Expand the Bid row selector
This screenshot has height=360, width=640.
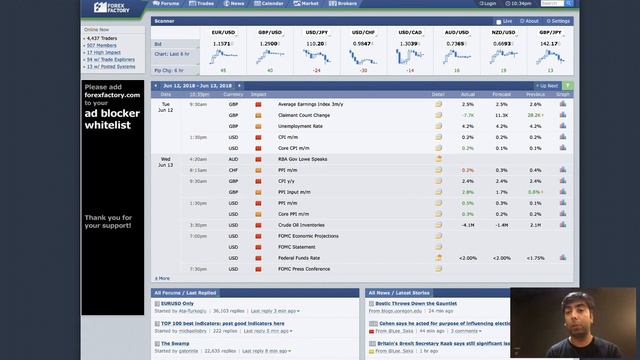click(x=176, y=44)
